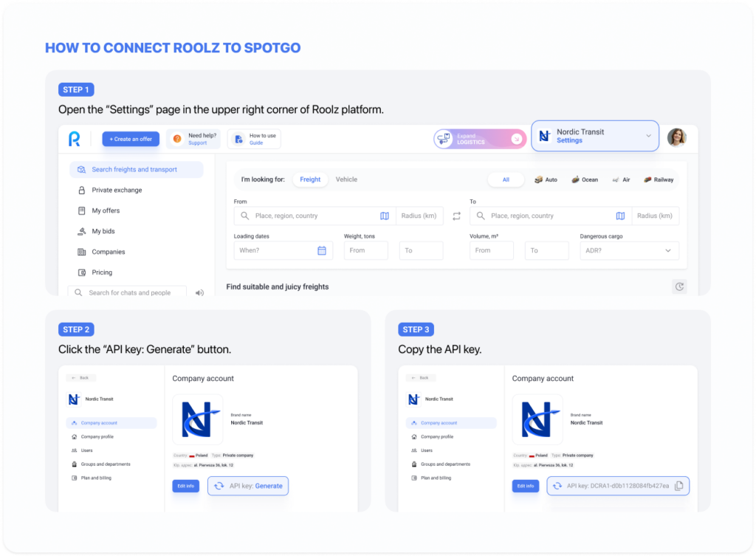Select the Freight tab
756x556 pixels.
click(x=310, y=179)
